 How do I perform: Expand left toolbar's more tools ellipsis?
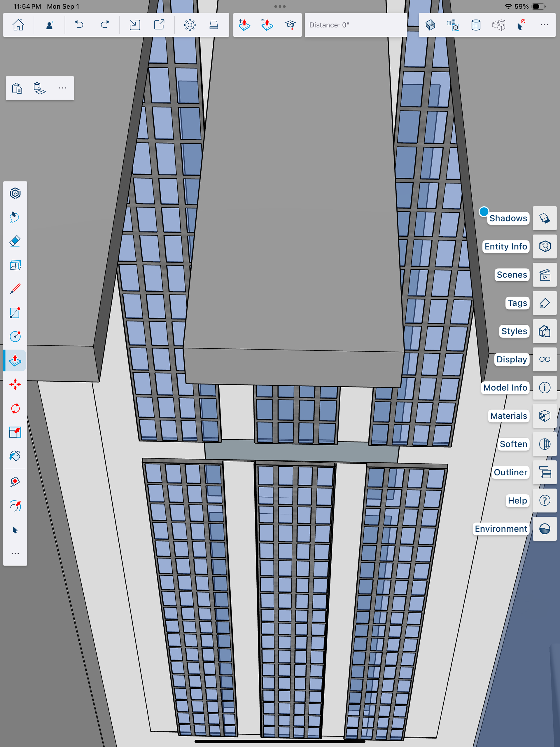coord(15,553)
